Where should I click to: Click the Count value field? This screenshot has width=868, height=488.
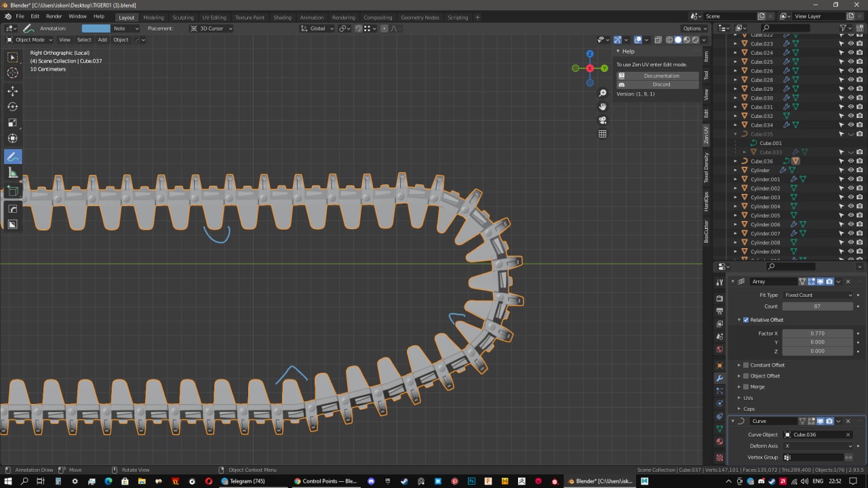tap(817, 306)
